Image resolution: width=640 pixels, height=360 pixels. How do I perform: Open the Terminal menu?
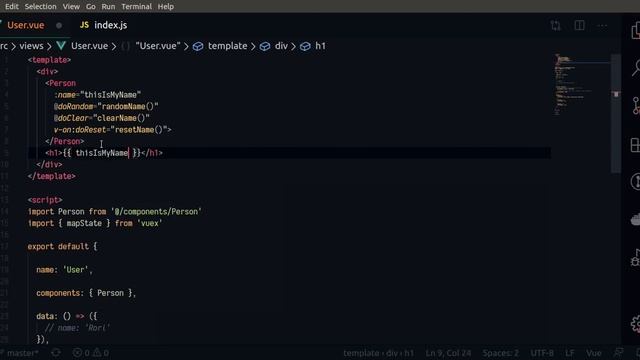pyautogui.click(x=136, y=7)
